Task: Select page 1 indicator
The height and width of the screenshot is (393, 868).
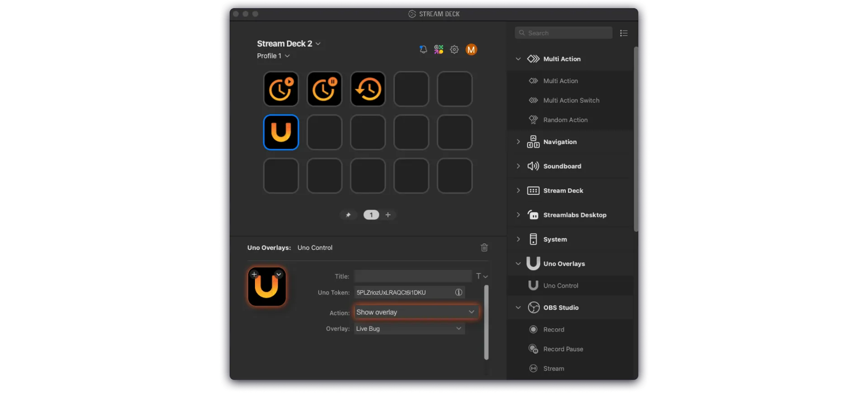Action: click(371, 215)
